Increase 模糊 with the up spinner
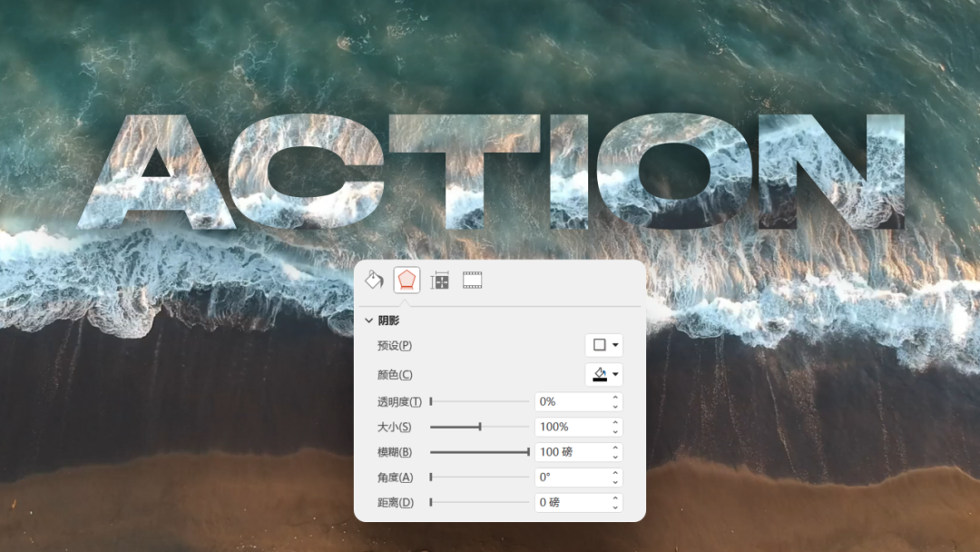Image resolution: width=980 pixels, height=552 pixels. (x=615, y=448)
